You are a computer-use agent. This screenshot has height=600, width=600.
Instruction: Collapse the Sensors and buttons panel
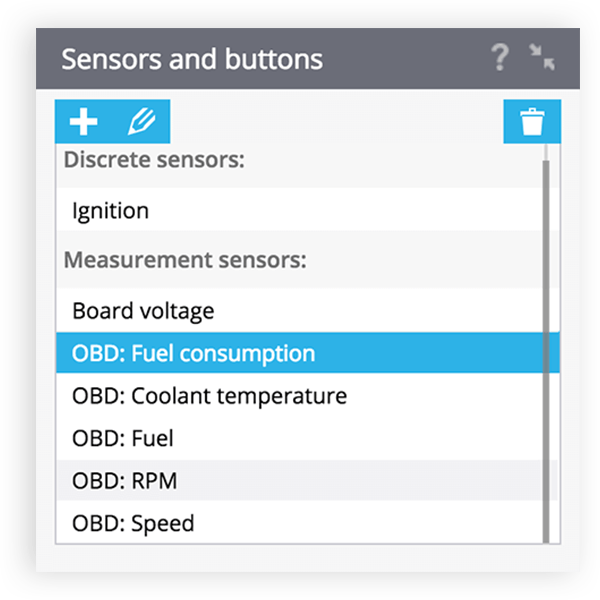(542, 57)
